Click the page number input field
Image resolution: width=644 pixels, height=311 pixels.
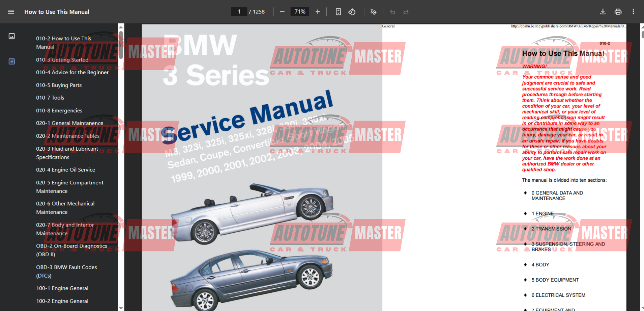point(239,12)
